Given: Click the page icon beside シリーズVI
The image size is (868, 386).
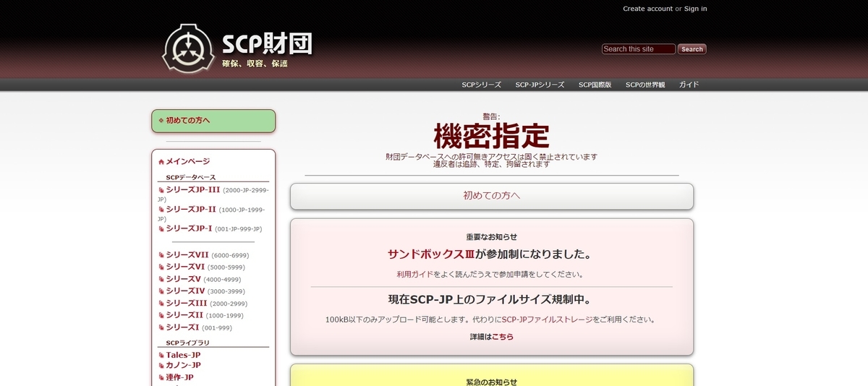Looking at the screenshot, I should click(161, 267).
